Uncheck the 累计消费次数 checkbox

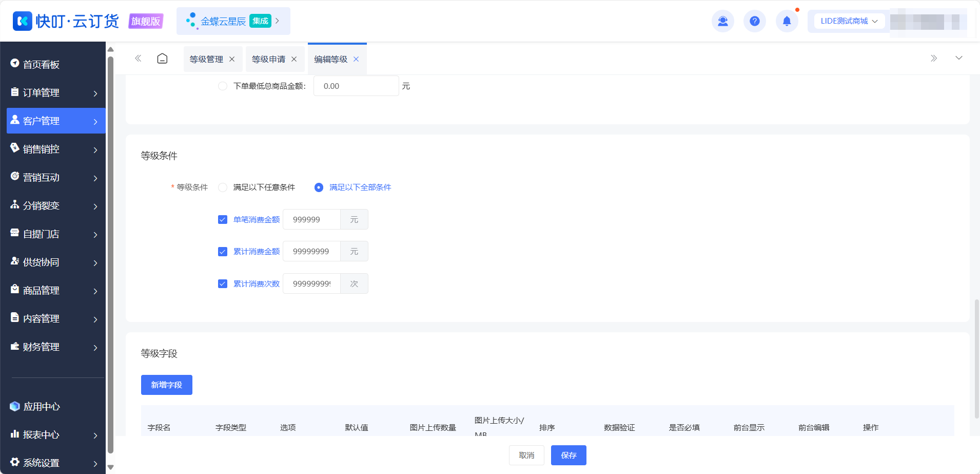click(223, 284)
